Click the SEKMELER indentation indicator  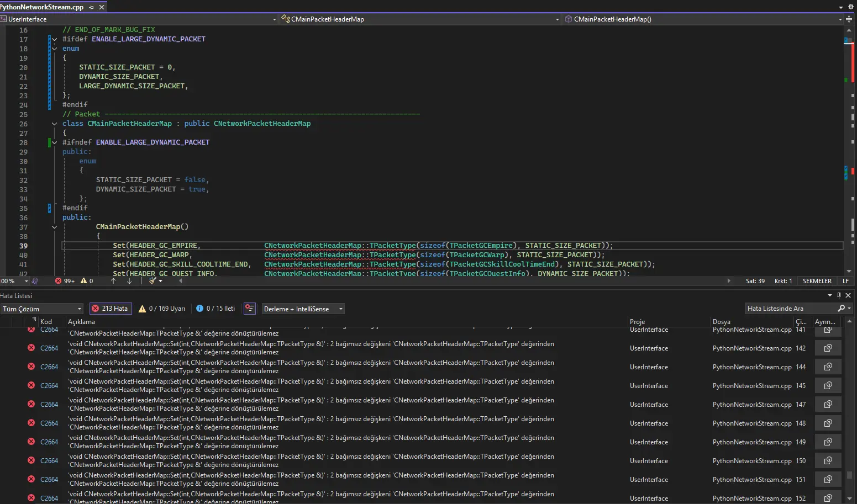tap(817, 281)
